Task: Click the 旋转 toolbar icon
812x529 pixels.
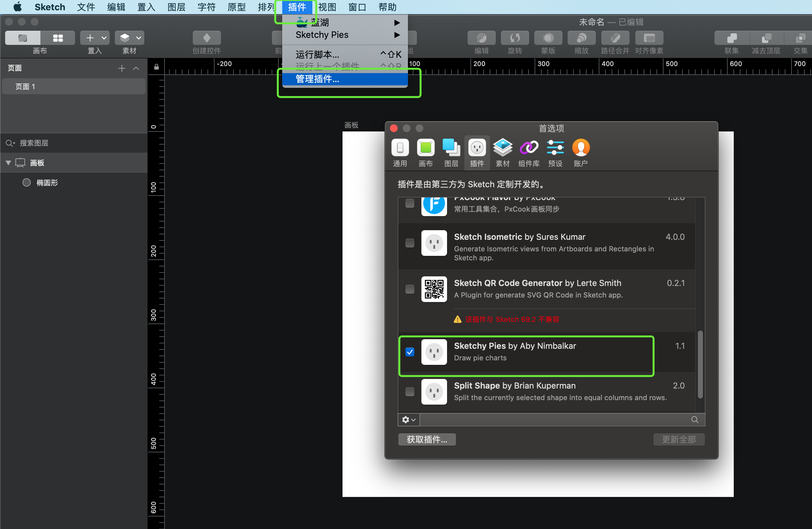Action: pyautogui.click(x=514, y=38)
